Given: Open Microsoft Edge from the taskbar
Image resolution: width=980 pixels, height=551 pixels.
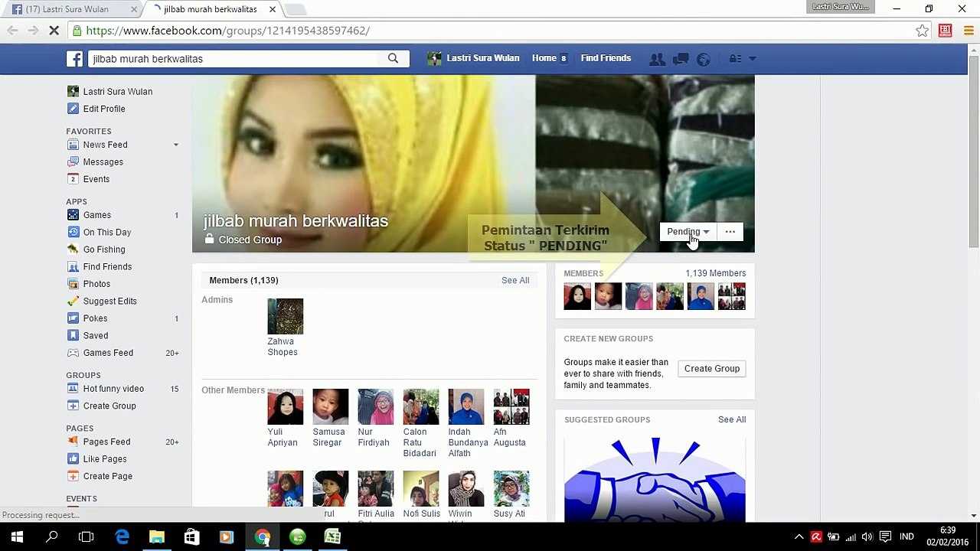Looking at the screenshot, I should tap(122, 537).
